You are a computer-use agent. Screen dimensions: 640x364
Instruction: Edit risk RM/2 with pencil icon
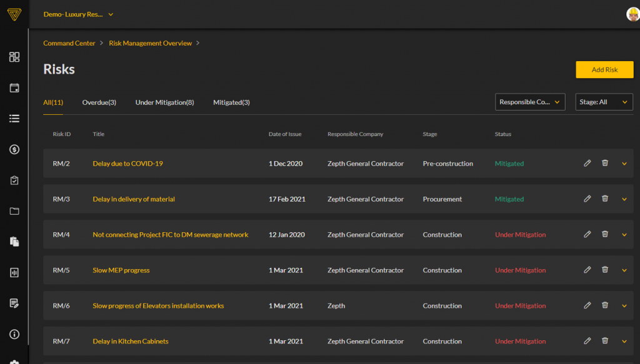point(587,164)
